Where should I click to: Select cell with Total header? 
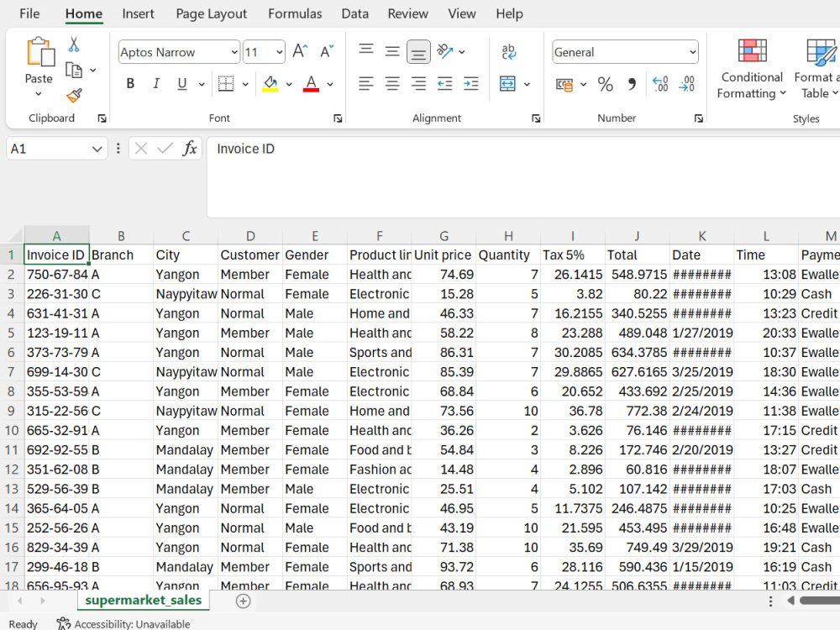[638, 255]
